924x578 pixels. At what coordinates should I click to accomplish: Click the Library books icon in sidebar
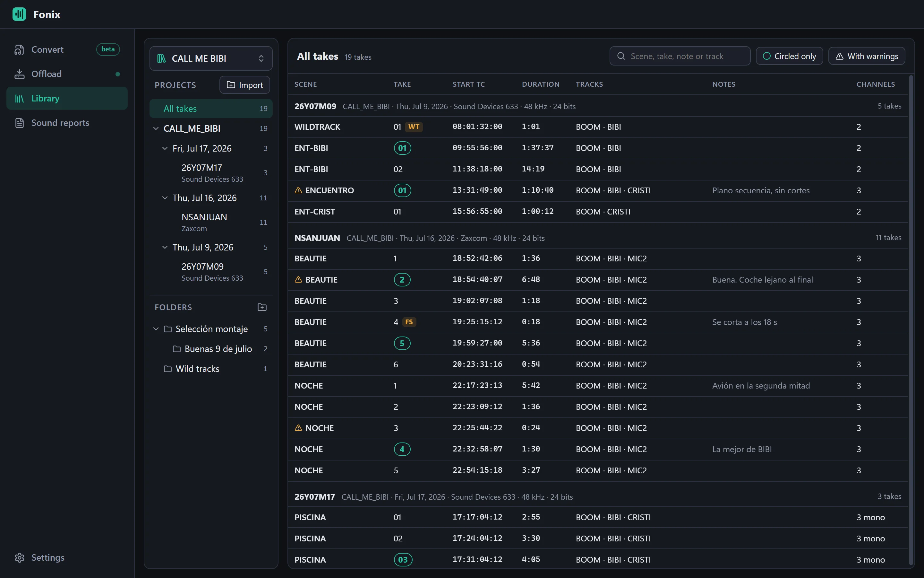click(x=19, y=99)
